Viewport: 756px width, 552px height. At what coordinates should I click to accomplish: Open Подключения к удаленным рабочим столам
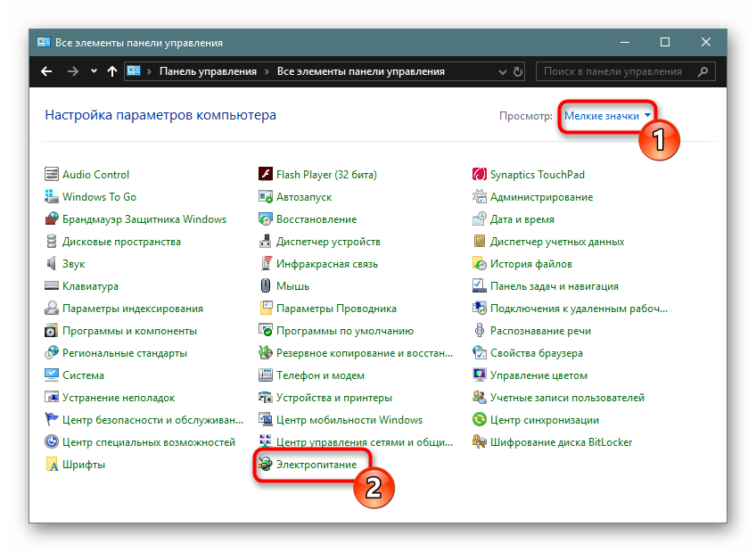coord(579,308)
